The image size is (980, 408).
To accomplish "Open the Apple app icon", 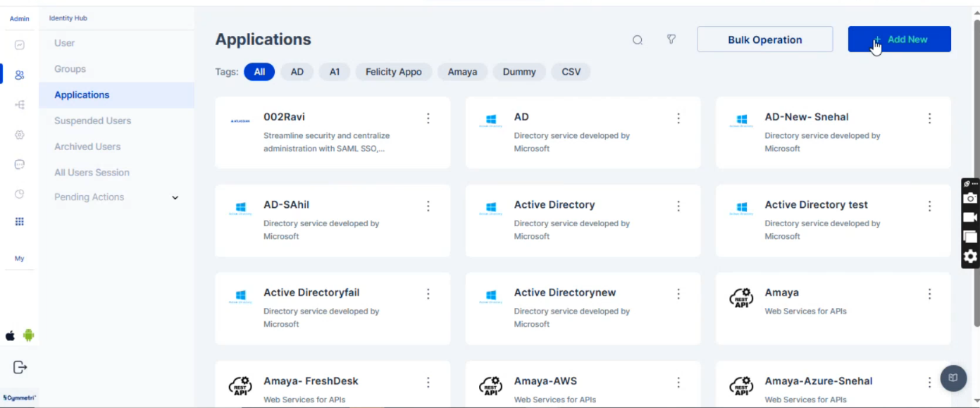I will [11, 335].
